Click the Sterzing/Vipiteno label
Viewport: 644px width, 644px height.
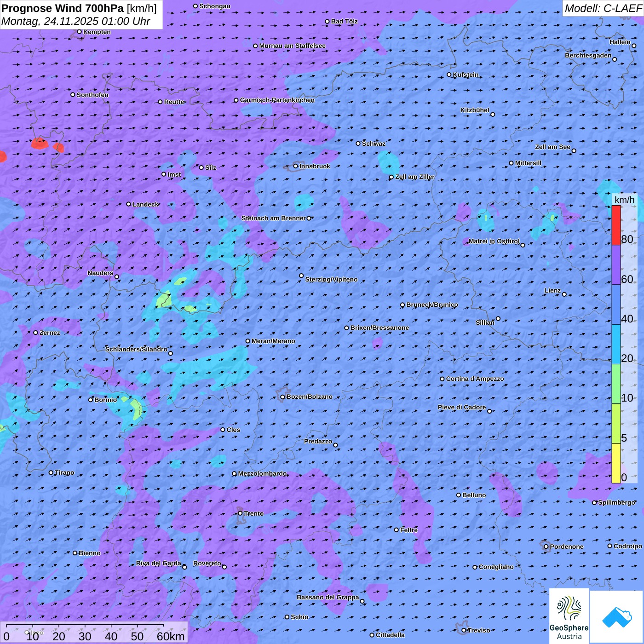click(x=331, y=279)
